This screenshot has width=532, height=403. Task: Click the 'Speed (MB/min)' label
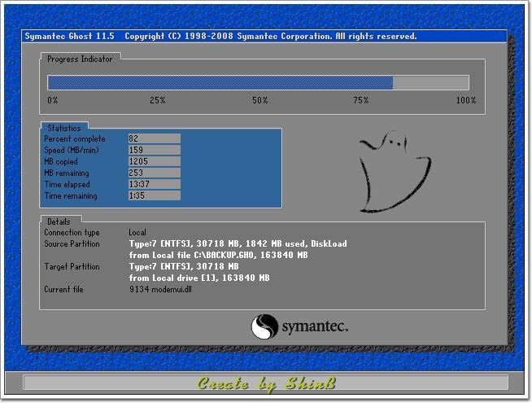tap(72, 150)
